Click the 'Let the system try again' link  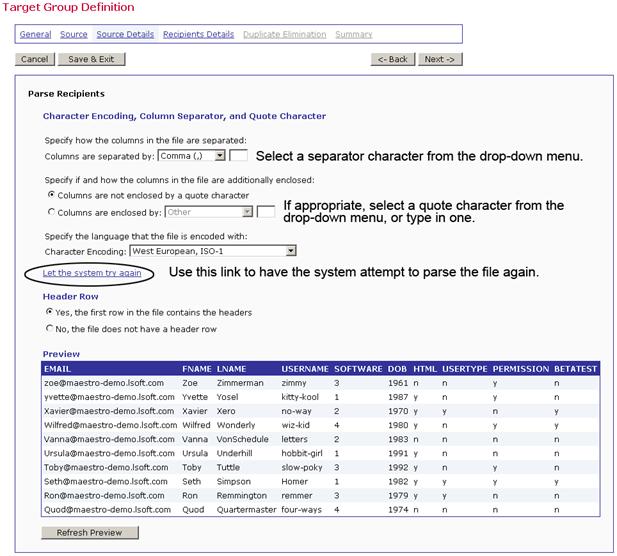[x=92, y=273]
